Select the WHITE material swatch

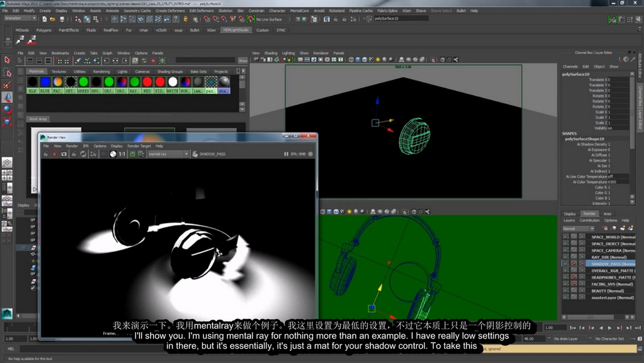click(173, 84)
